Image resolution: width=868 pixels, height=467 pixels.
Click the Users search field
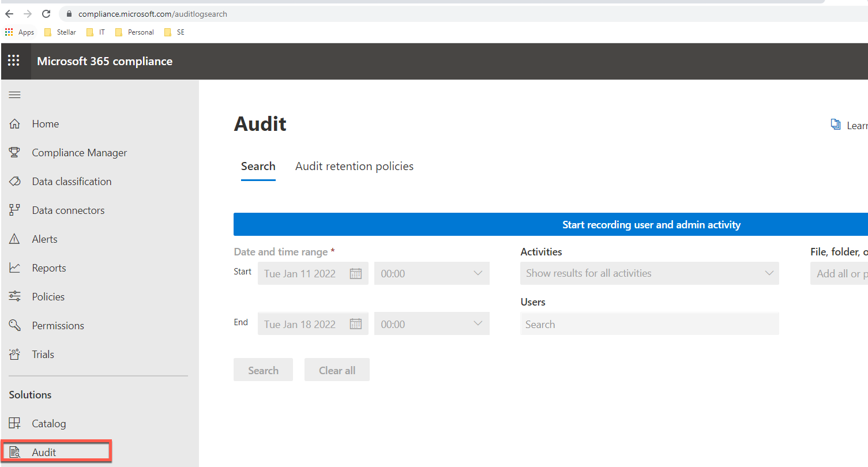click(x=649, y=325)
